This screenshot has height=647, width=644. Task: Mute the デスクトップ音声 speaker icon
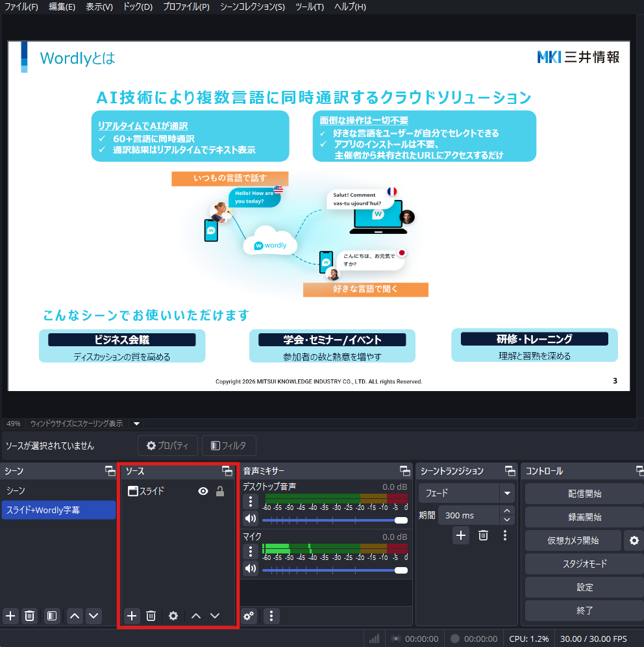click(x=250, y=519)
